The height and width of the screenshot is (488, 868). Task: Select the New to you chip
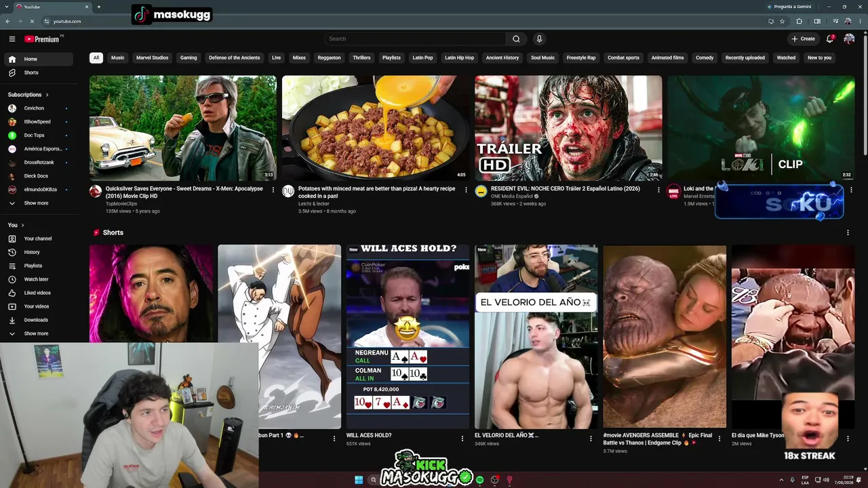click(819, 58)
